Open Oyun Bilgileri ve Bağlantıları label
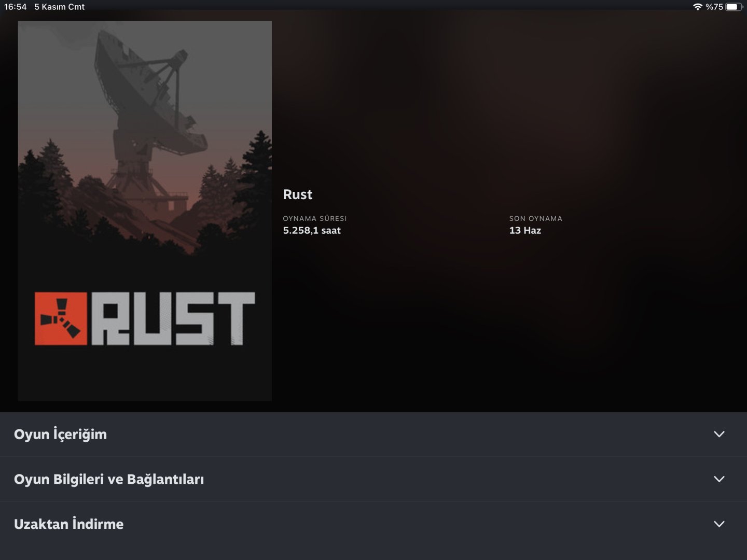This screenshot has width=747, height=560. tap(109, 479)
